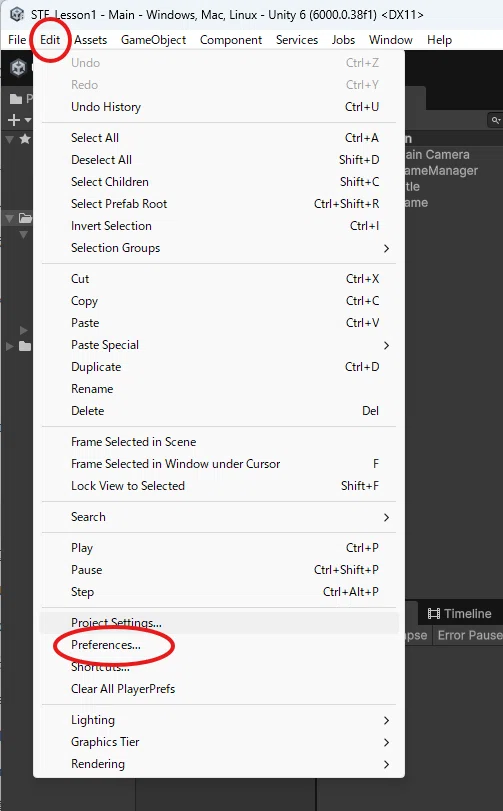Expand the Packages folder arrow

(x=9, y=346)
